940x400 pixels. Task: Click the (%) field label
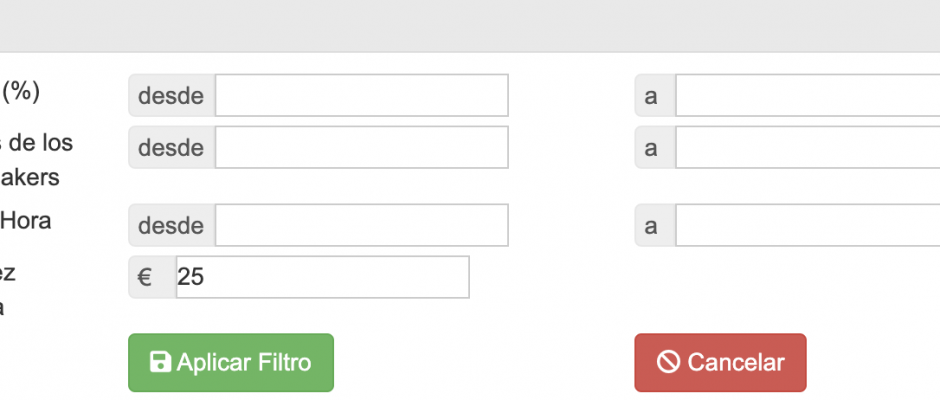(x=20, y=91)
